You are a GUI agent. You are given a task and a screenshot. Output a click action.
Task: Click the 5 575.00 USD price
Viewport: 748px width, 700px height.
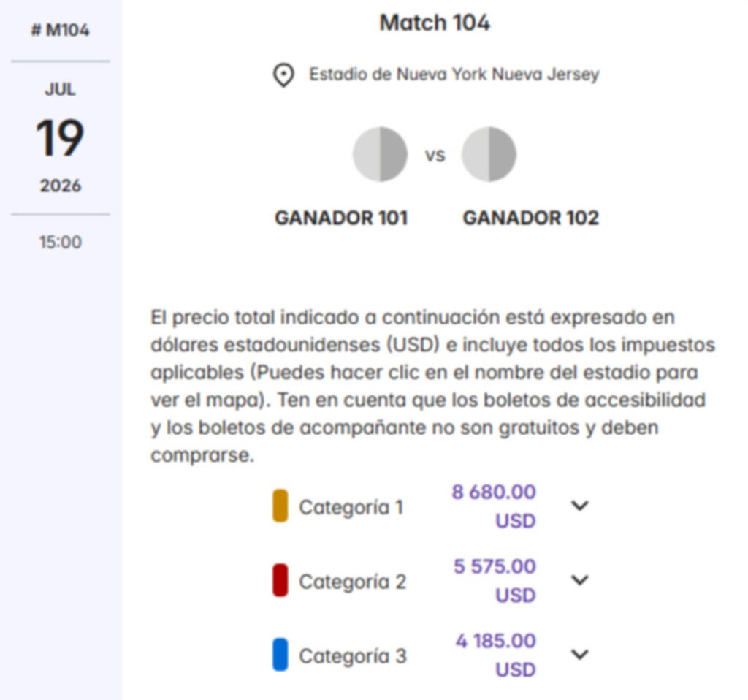coord(494,580)
